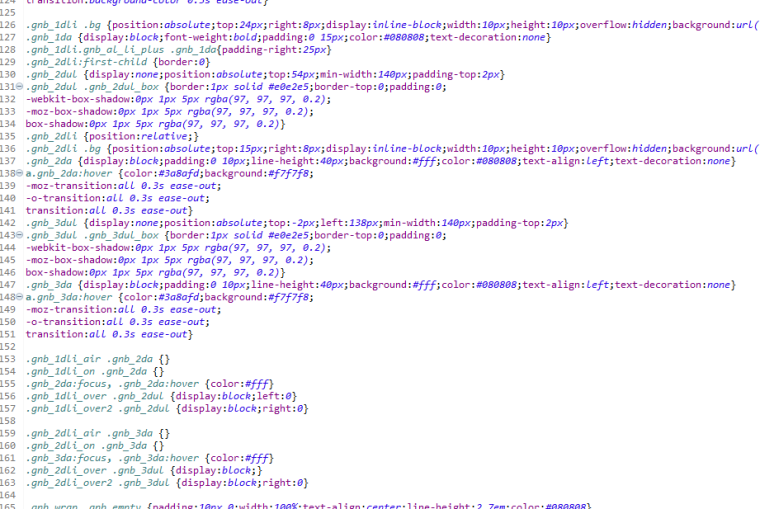Click the .gnb_2dli {position:relative;} rule

click(x=112, y=136)
